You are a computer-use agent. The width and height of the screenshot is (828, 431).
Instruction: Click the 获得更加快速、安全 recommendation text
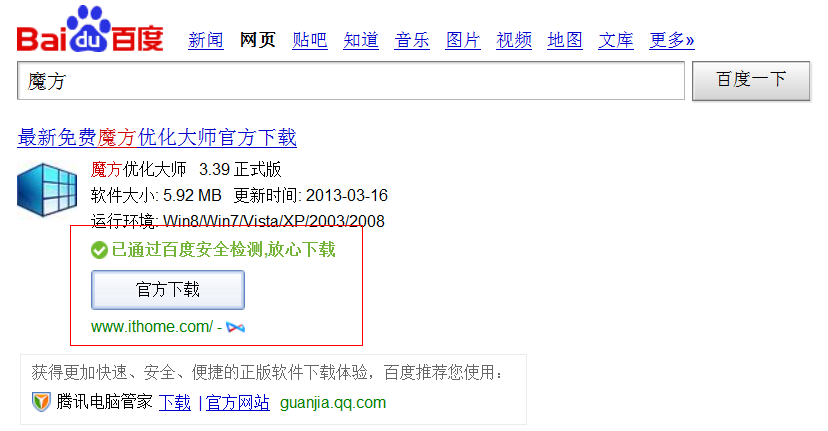(x=267, y=373)
